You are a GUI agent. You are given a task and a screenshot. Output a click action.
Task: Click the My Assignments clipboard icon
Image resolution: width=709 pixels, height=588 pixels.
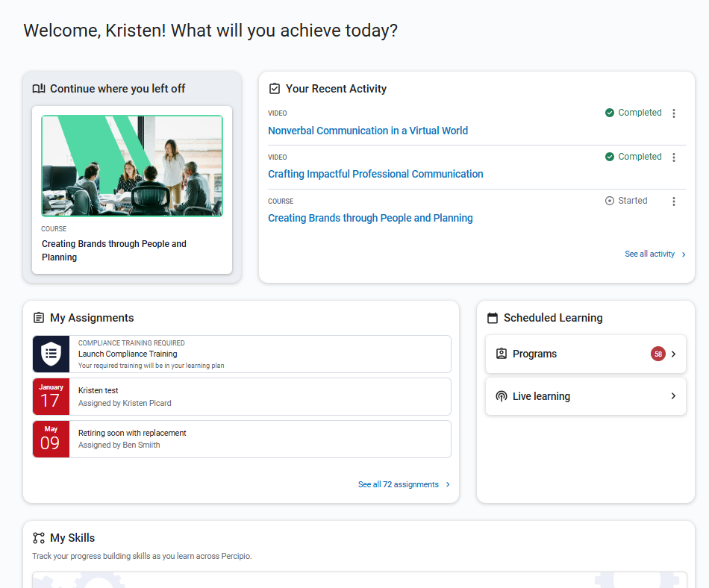[39, 318]
